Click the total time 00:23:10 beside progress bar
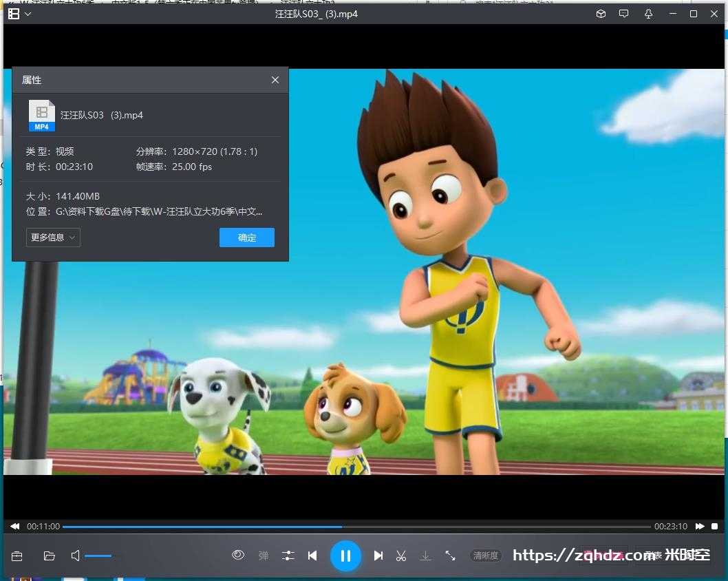728x581 pixels. tap(671, 526)
